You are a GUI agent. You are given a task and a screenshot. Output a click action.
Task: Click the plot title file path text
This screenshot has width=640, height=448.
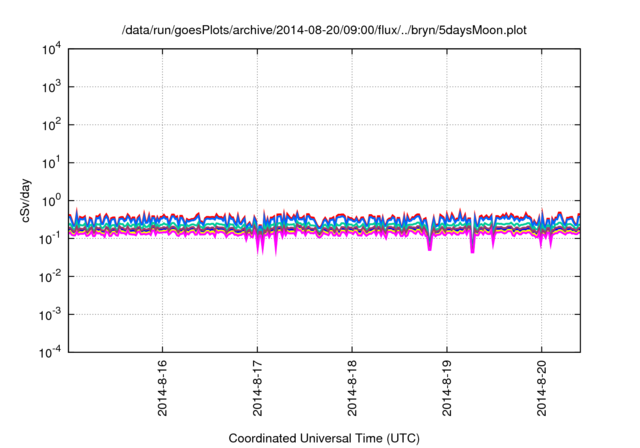324,30
